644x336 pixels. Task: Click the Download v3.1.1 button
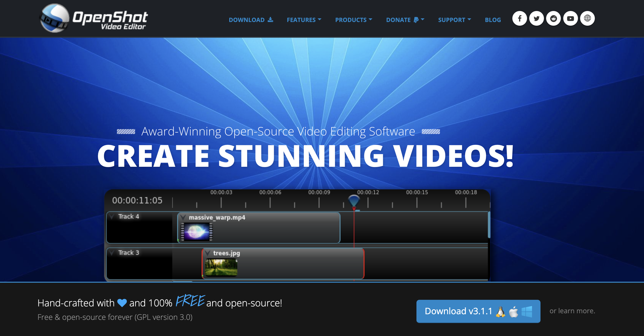click(478, 311)
